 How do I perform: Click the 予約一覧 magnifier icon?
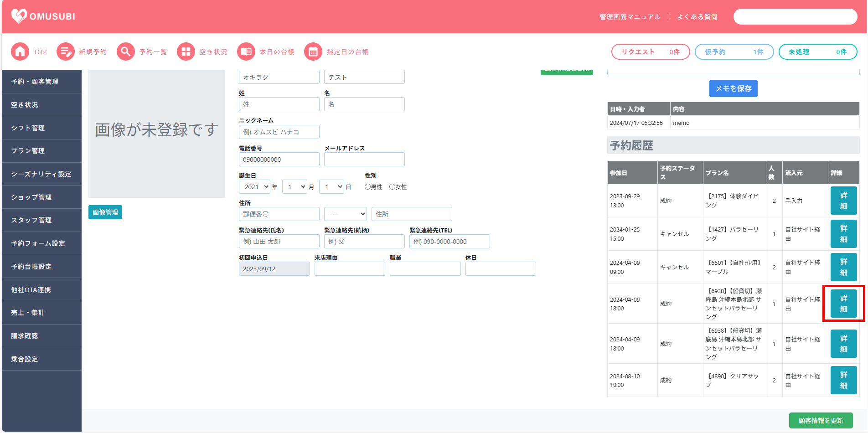[126, 52]
